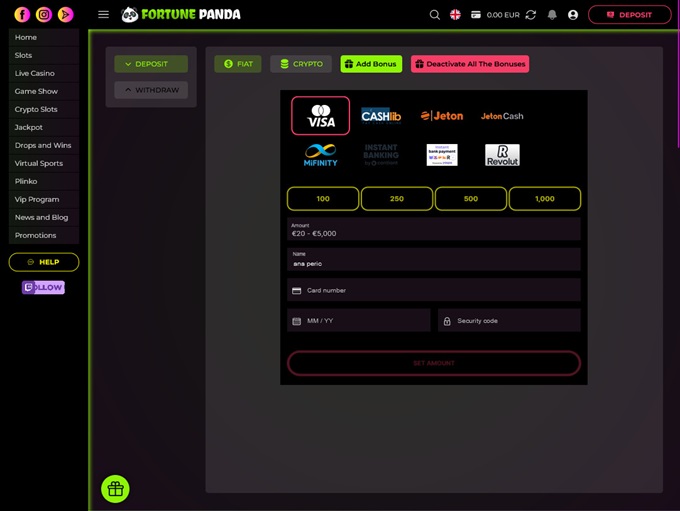Open the Instagram social icon
The width and height of the screenshot is (680, 511).
click(44, 15)
